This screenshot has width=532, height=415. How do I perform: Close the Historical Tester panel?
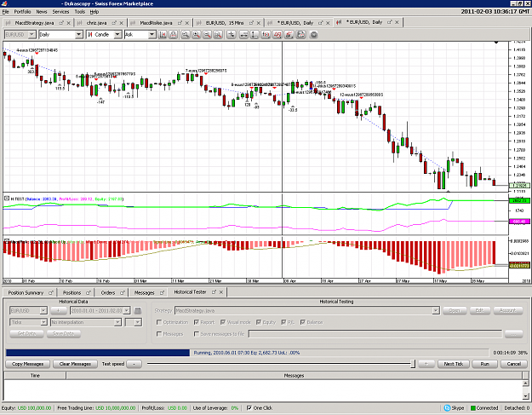pos(221,292)
